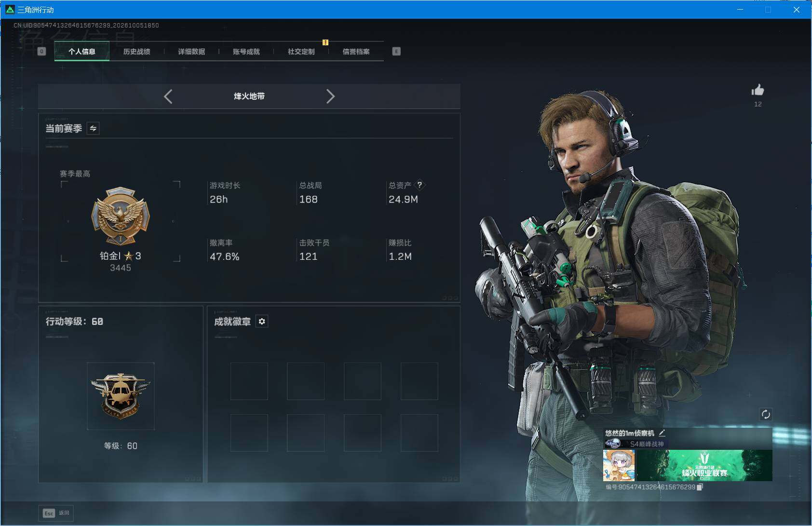Click the E next-tab key hint
This screenshot has width=812, height=526.
(x=396, y=52)
